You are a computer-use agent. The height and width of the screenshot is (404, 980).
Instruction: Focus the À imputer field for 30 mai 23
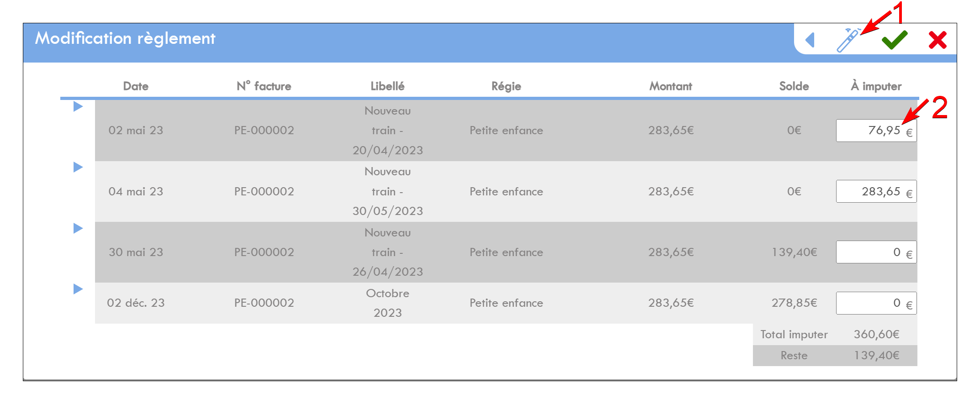(x=876, y=252)
